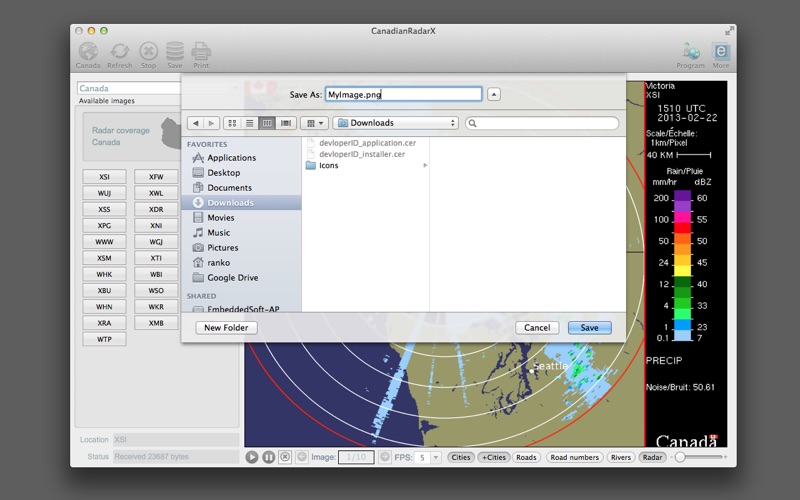This screenshot has width=800, height=500.
Task: Toggle the Roads overlay
Action: coord(526,457)
